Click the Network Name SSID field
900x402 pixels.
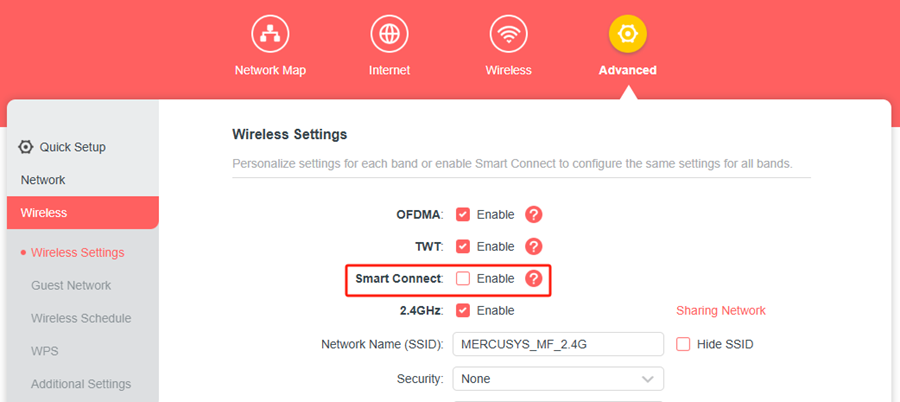(x=558, y=344)
